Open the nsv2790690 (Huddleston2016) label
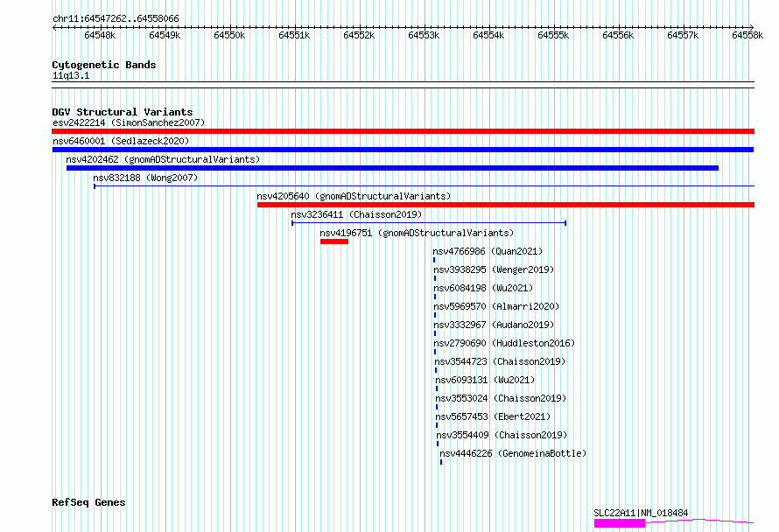 click(x=504, y=343)
